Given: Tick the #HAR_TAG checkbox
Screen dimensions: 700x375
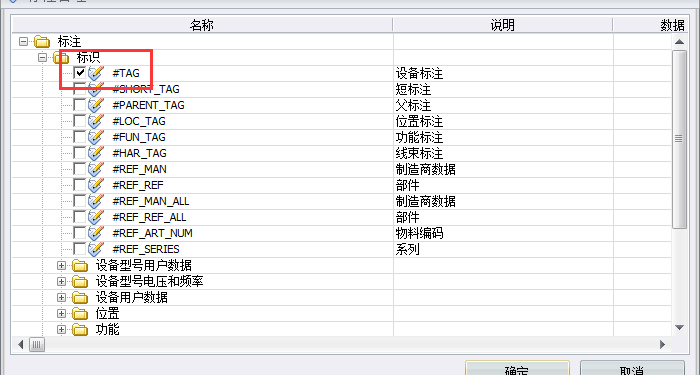Looking at the screenshot, I should [x=79, y=153].
